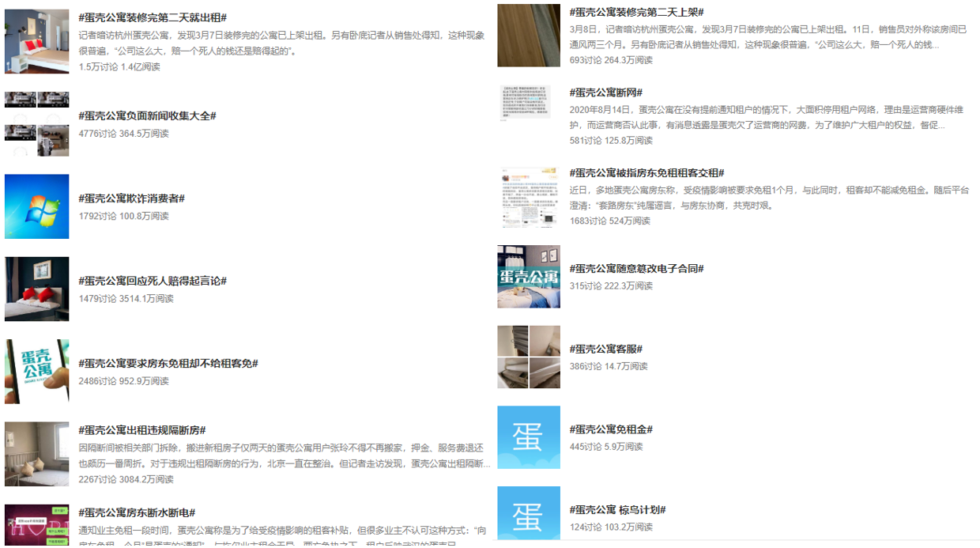The image size is (980, 548).
Task: Click stats text 386讨论 14.7万阅读
Action: coord(609,366)
